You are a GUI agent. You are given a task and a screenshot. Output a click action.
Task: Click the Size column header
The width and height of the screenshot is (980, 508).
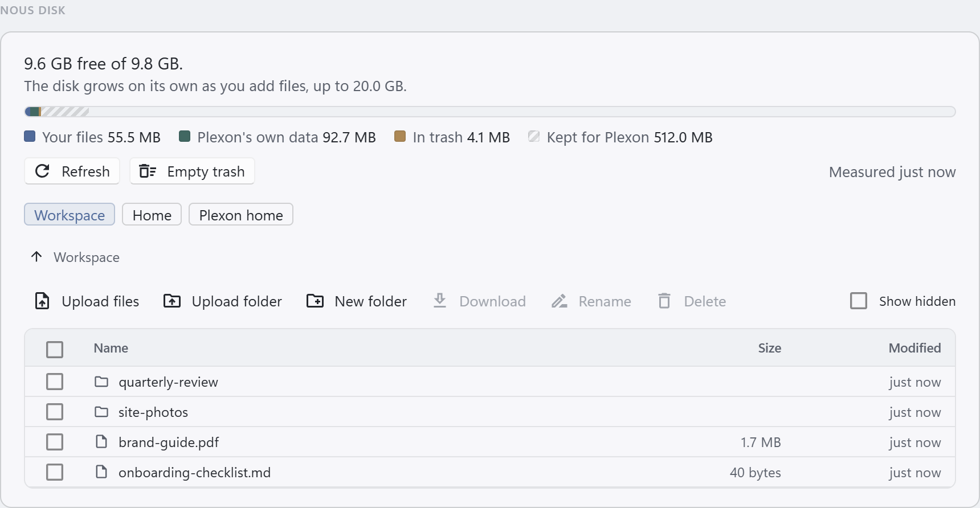click(769, 348)
